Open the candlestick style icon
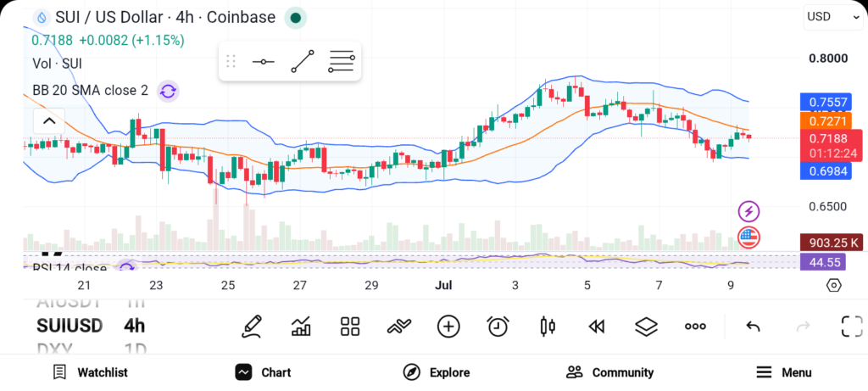The image size is (868, 391). click(548, 327)
